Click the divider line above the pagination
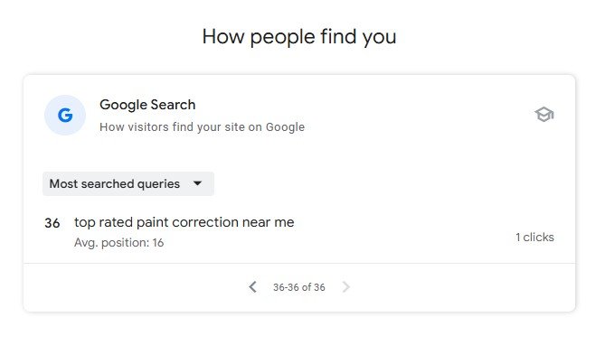Viewport: 605px width, 364px height. 299,264
